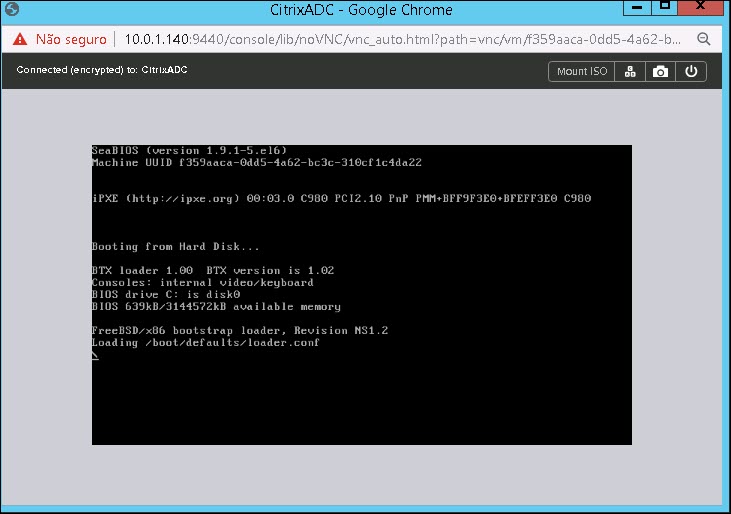
Task: Click the blinking cursor in the console
Action: tap(95, 355)
